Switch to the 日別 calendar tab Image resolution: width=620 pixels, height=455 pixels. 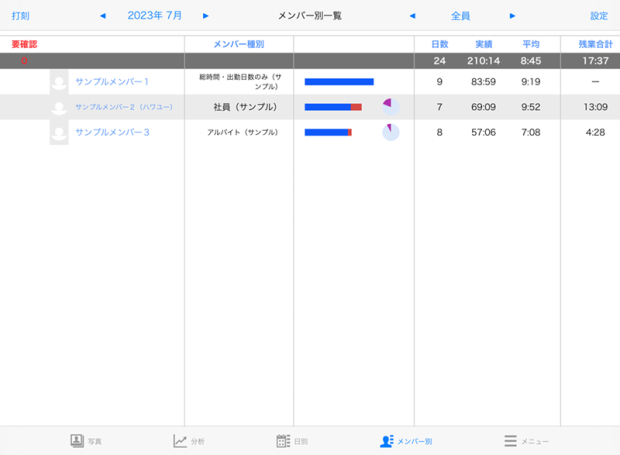click(283, 441)
